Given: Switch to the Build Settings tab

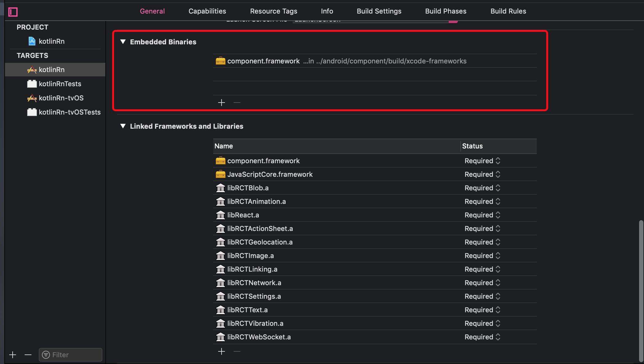Looking at the screenshot, I should 379,11.
